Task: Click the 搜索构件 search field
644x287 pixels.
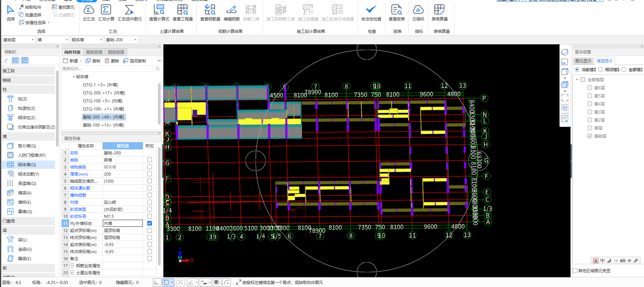Action: [x=111, y=68]
